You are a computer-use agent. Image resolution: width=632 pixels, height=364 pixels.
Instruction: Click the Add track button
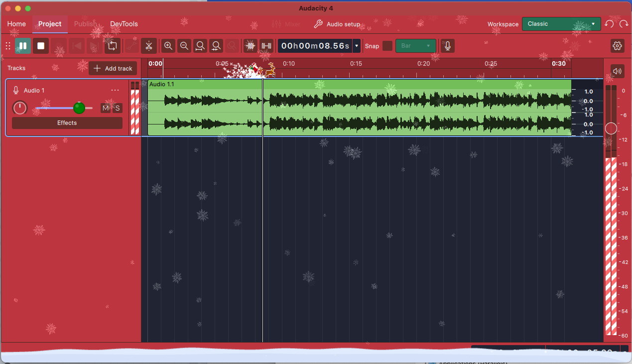(x=113, y=68)
